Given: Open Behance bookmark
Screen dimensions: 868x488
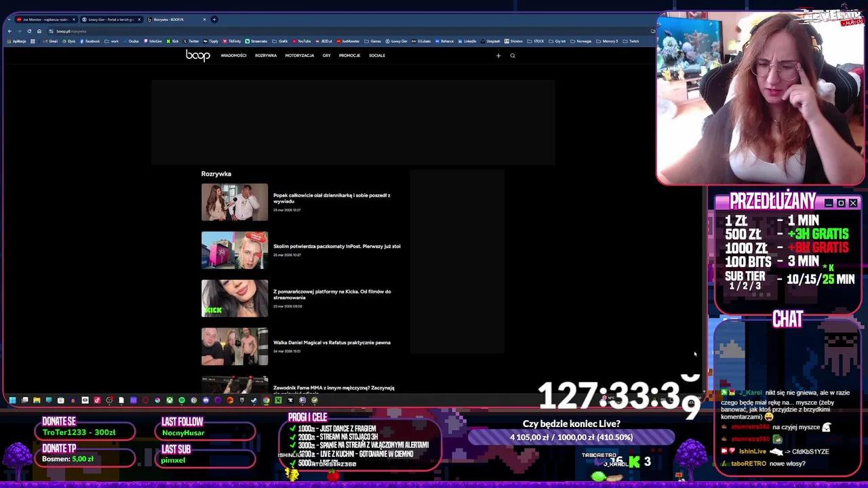Looking at the screenshot, I should pyautogui.click(x=444, y=41).
